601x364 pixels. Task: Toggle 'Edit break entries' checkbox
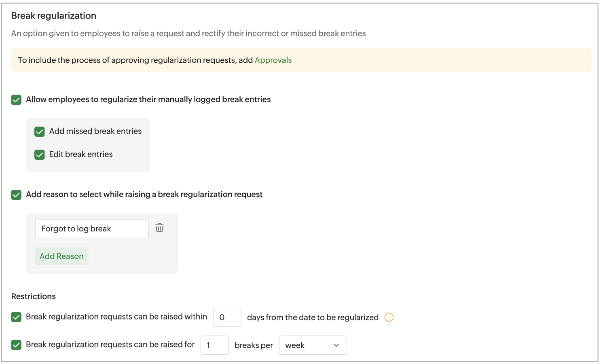(40, 155)
